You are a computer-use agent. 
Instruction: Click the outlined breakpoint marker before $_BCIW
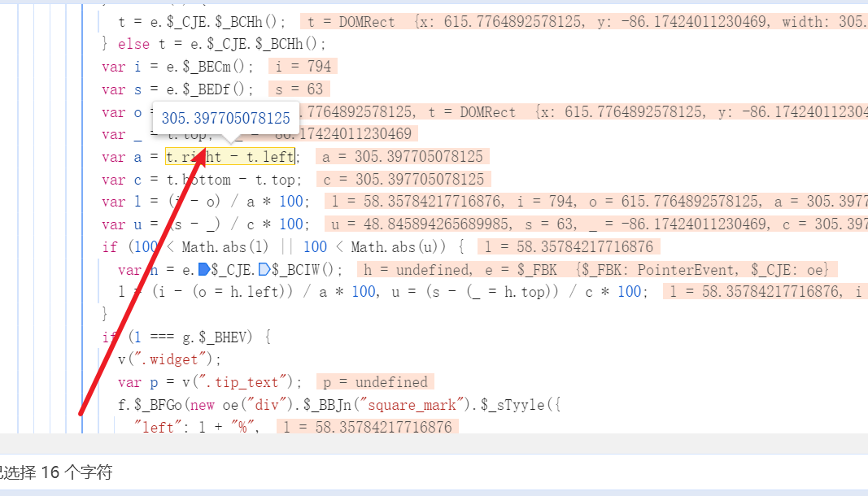tap(264, 269)
